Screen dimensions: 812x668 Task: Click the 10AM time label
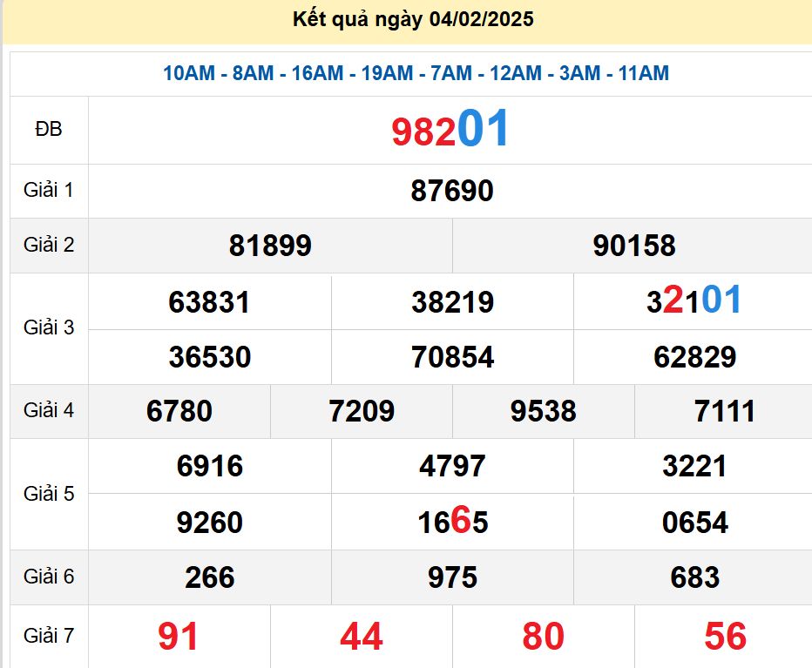(189, 74)
